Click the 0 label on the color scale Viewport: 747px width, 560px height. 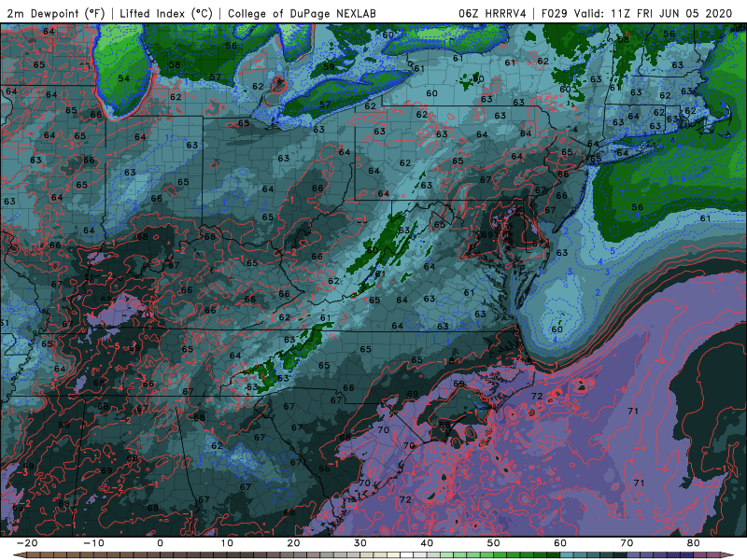click(160, 543)
